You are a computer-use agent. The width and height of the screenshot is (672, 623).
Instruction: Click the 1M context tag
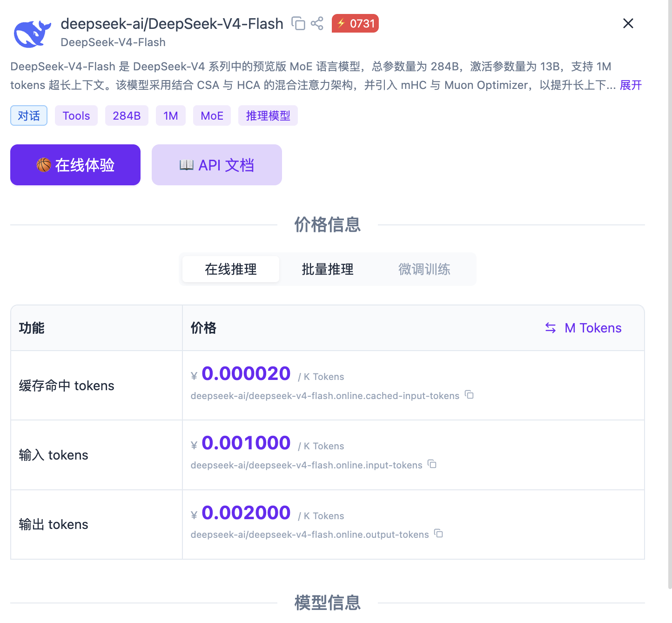(171, 115)
